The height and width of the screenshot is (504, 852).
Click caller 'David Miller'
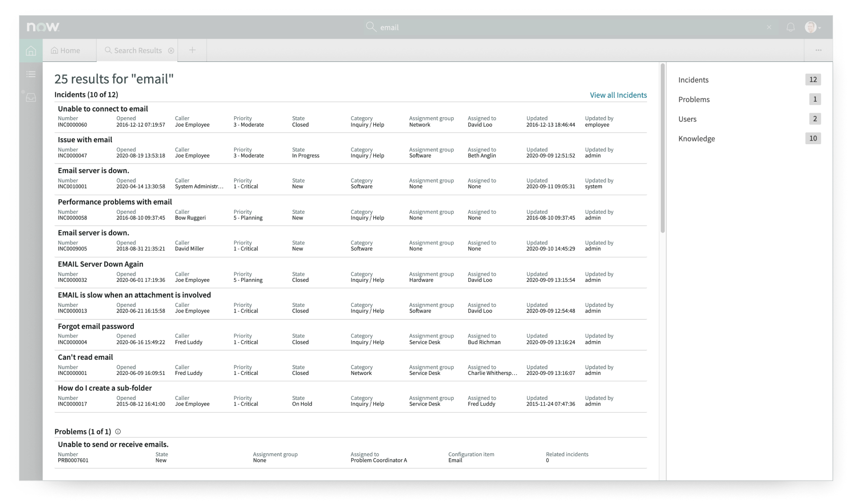[189, 249]
